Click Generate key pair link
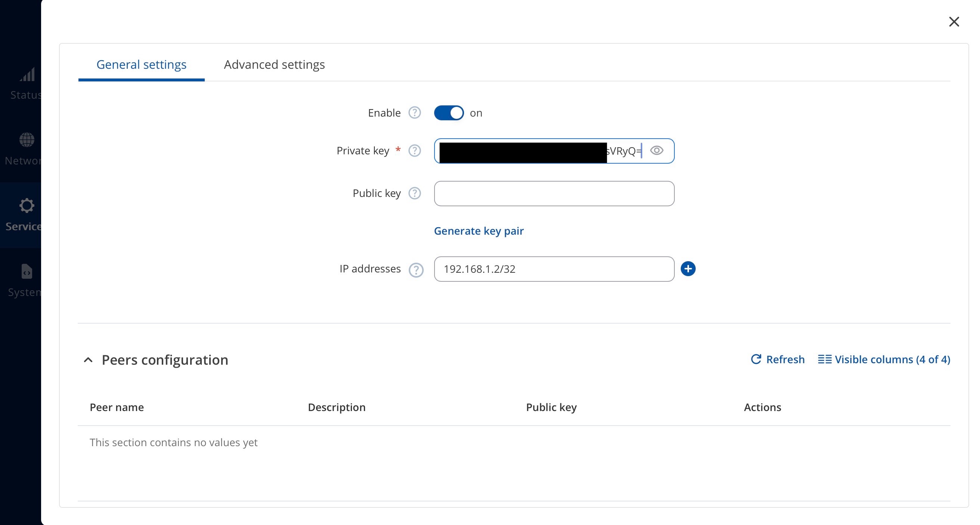The width and height of the screenshot is (980, 525). 479,231
